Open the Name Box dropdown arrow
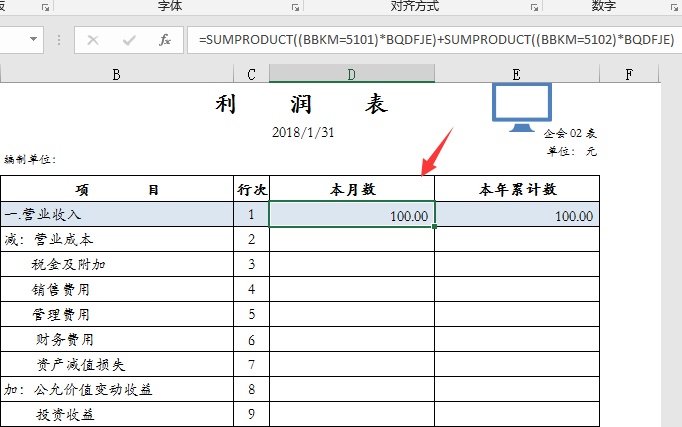Viewport: 682px width, 427px height. 33,39
